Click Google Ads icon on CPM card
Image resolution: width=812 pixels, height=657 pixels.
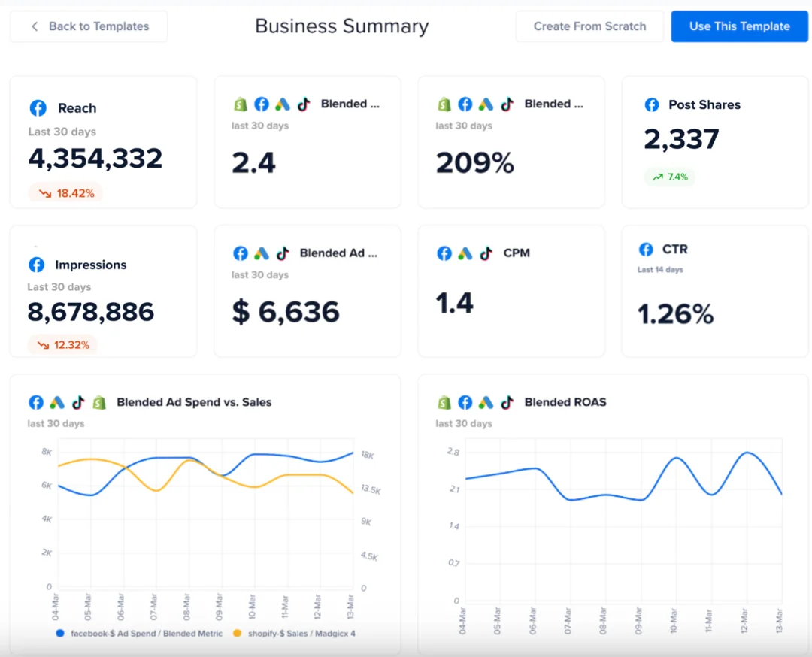point(465,253)
